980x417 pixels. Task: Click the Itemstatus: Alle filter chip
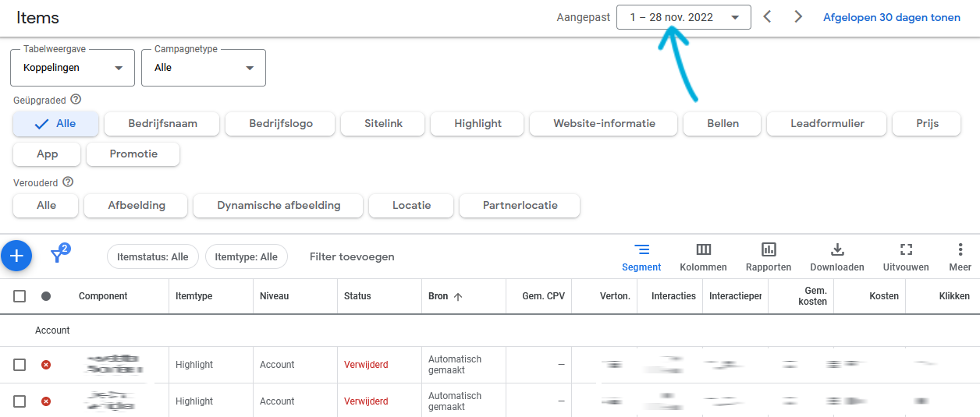coord(153,256)
